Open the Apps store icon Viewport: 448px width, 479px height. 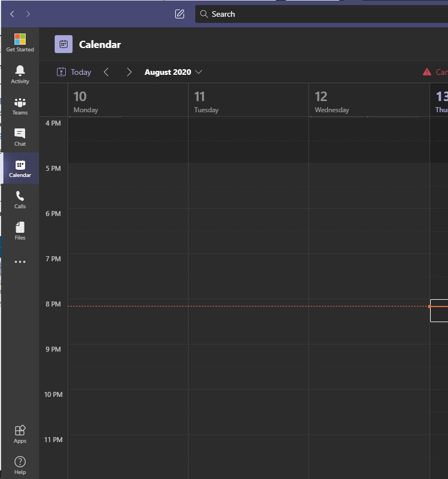20,434
